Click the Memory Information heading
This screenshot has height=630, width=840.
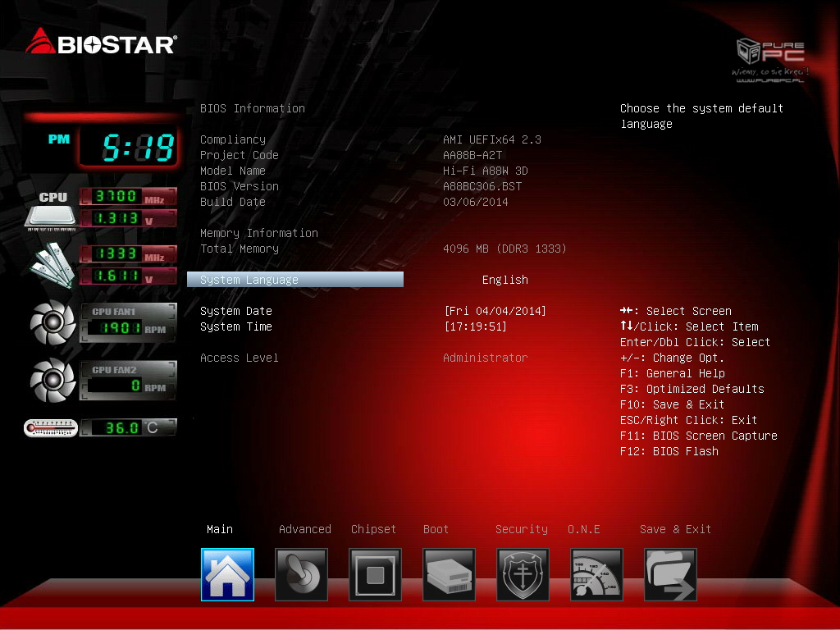258,233
